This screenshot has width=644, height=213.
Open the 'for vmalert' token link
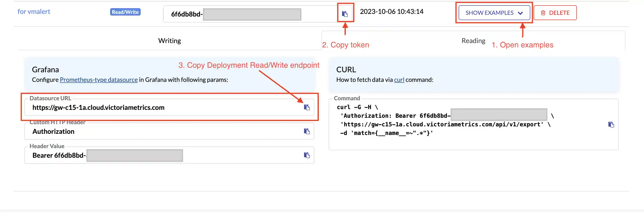pyautogui.click(x=34, y=11)
